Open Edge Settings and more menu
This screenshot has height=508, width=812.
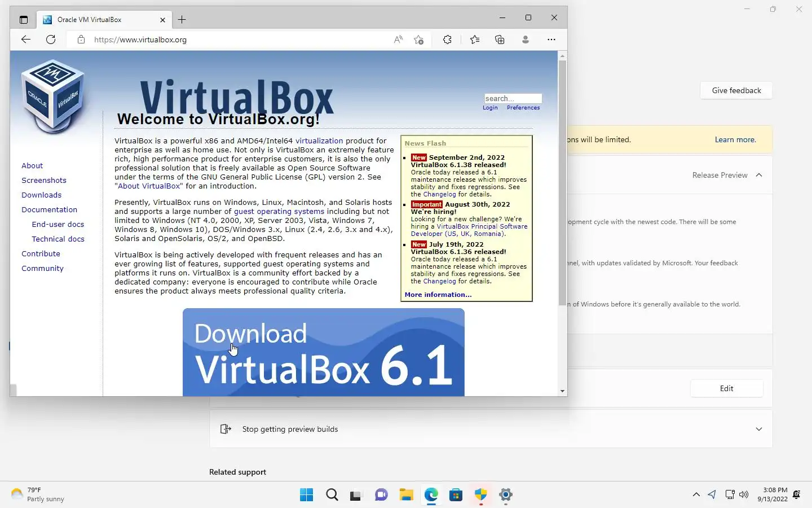point(551,40)
